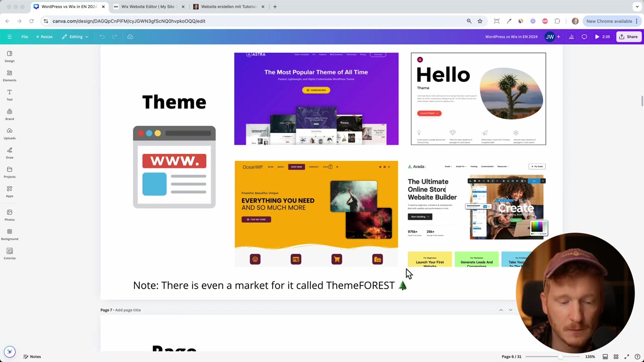Open the Magic assistant sparkle button
644x362 pixels.
[x=10, y=352]
